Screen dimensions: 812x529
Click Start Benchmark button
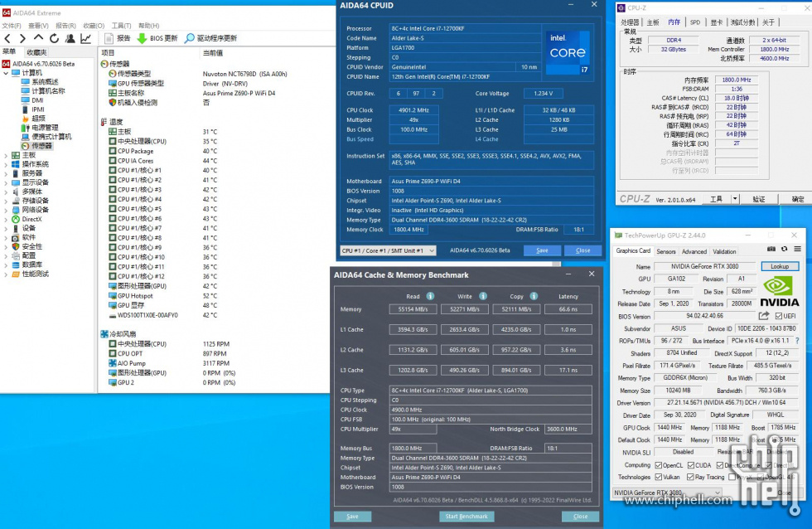click(x=466, y=516)
